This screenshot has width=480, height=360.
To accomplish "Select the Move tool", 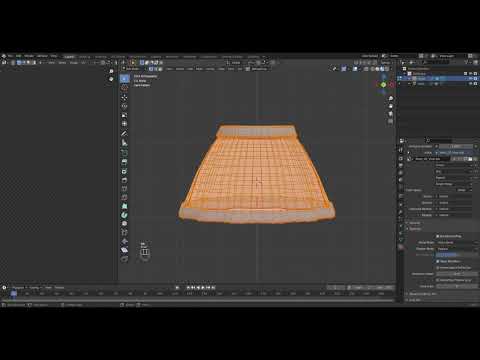I will 124,97.
